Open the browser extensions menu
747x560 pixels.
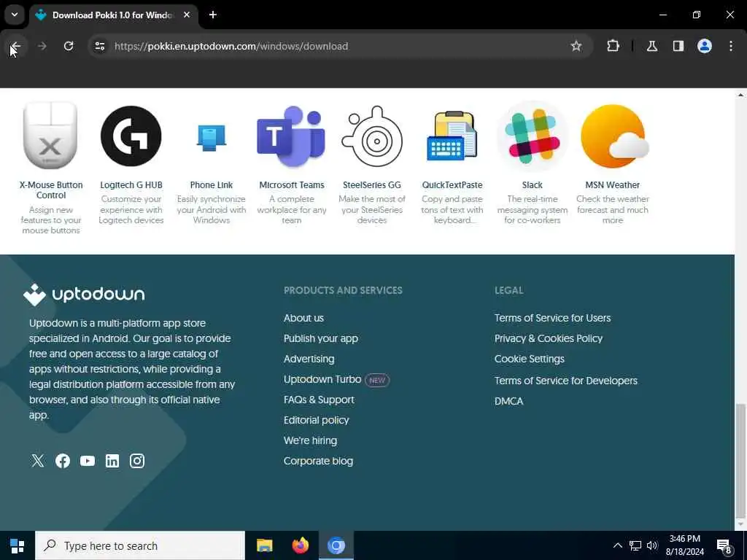(613, 46)
